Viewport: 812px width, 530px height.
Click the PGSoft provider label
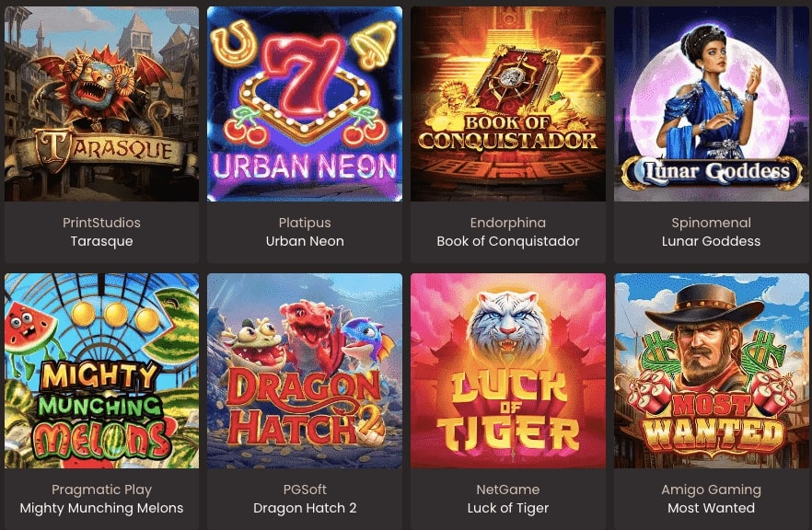305,490
